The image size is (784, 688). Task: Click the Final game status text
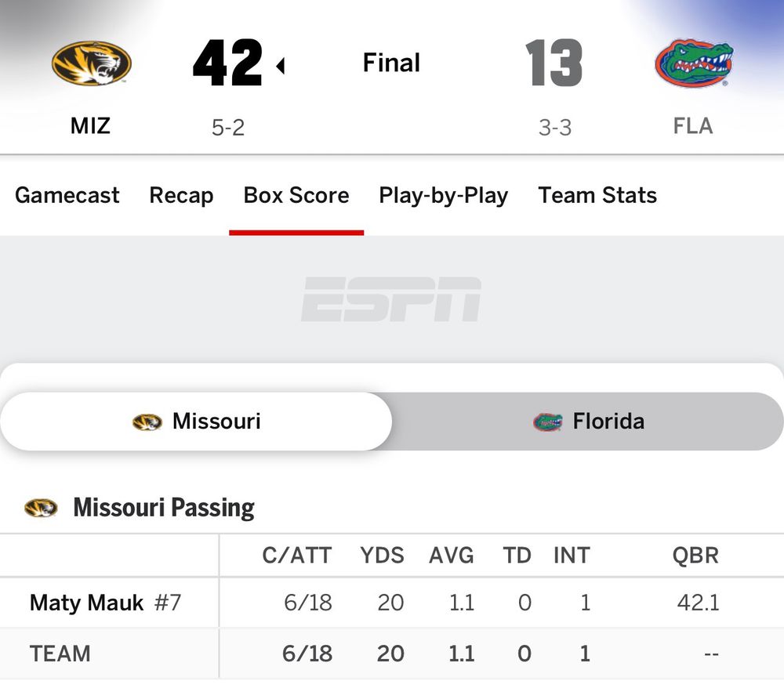click(391, 63)
